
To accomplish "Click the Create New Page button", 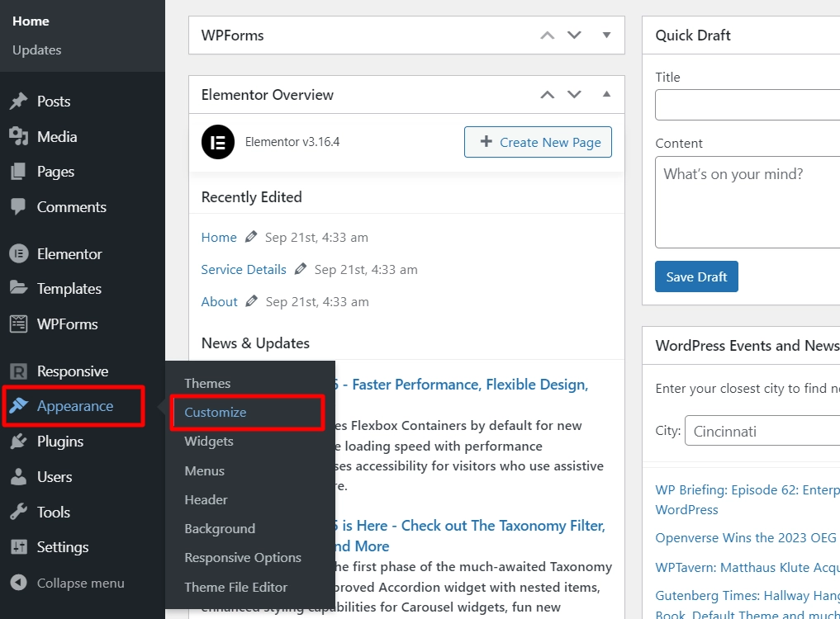I will click(x=538, y=142).
